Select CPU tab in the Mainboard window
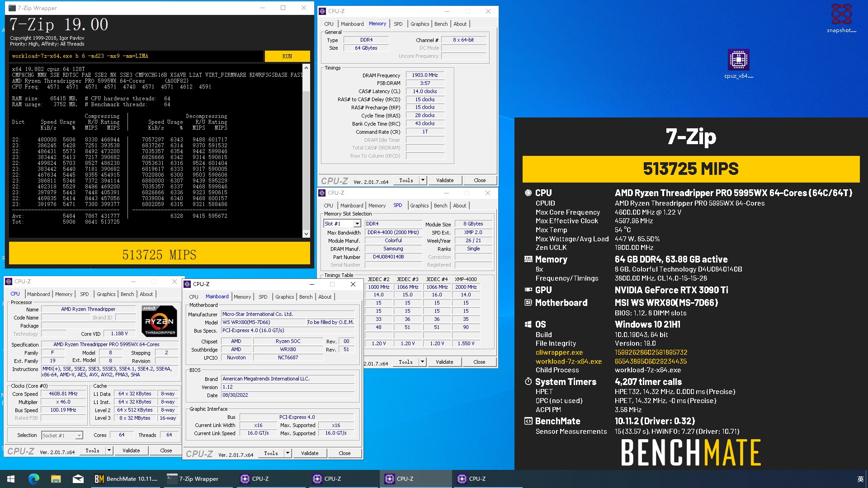The image size is (868, 488). 193,297
